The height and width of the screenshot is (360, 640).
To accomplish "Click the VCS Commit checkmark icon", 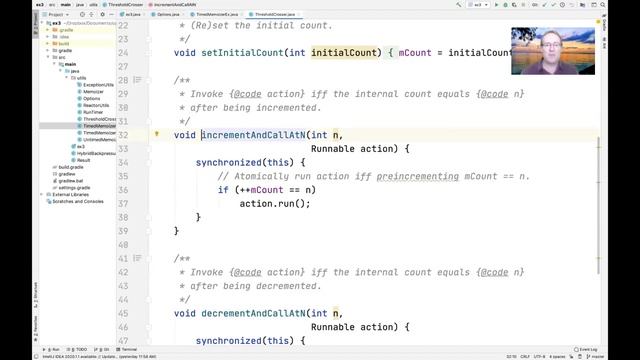I will [553, 5].
